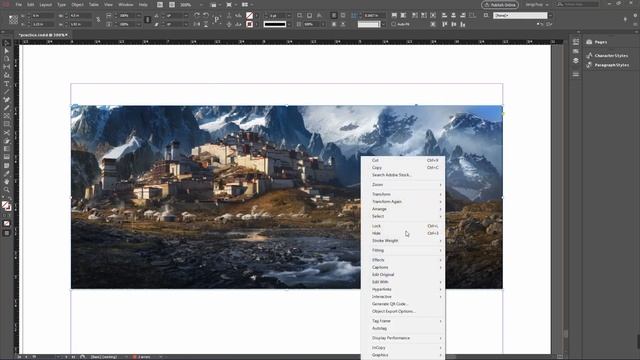
Task: Select the Free Transform tool
Action: point(7,141)
